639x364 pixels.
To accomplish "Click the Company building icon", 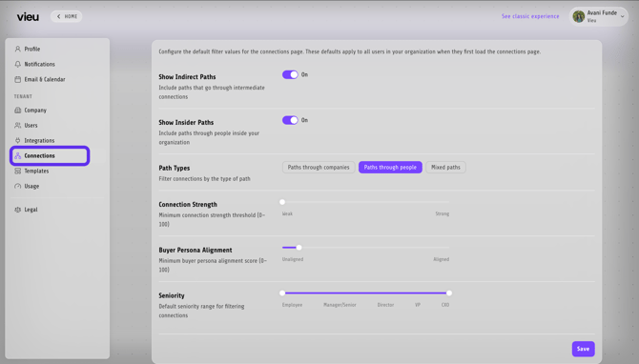I will [x=17, y=110].
